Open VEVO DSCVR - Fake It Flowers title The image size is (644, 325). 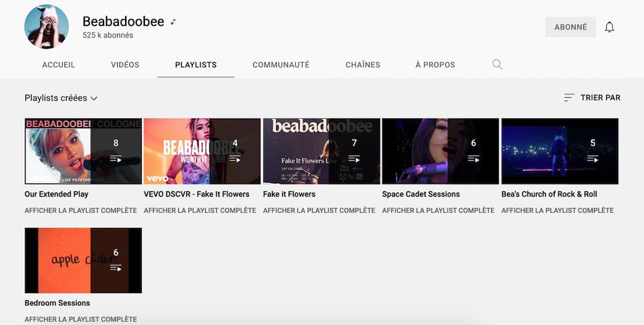197,194
